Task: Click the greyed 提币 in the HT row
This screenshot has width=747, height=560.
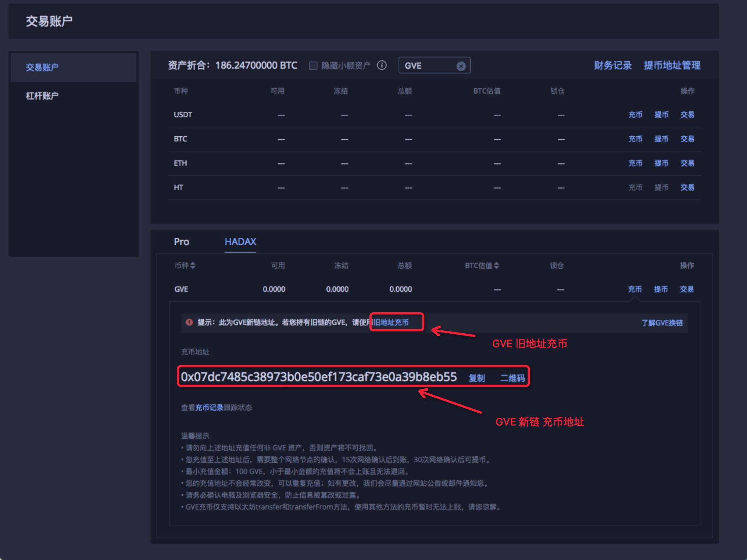Action: point(661,187)
